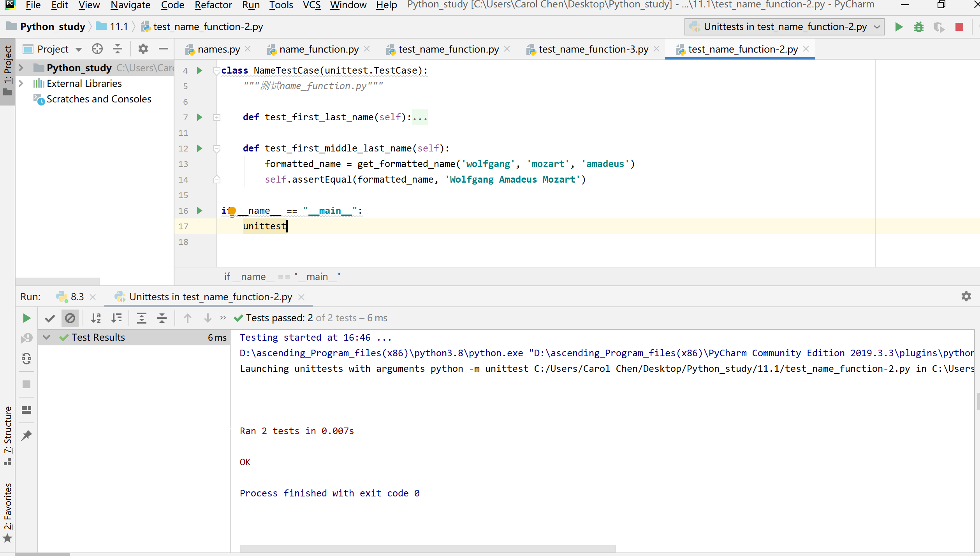The height and width of the screenshot is (556, 980).
Task: Click the Locate/Scroll from Source target icon
Action: coord(97,49)
